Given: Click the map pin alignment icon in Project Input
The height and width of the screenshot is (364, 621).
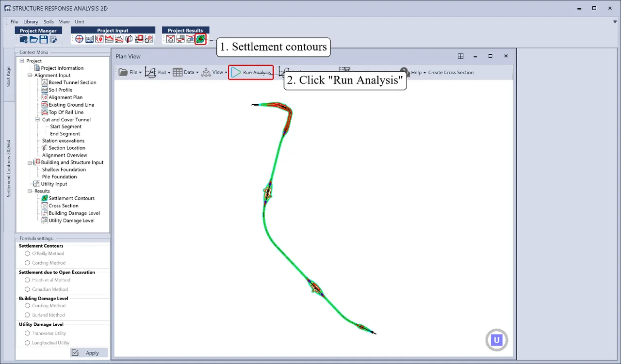Looking at the screenshot, I should 99,39.
